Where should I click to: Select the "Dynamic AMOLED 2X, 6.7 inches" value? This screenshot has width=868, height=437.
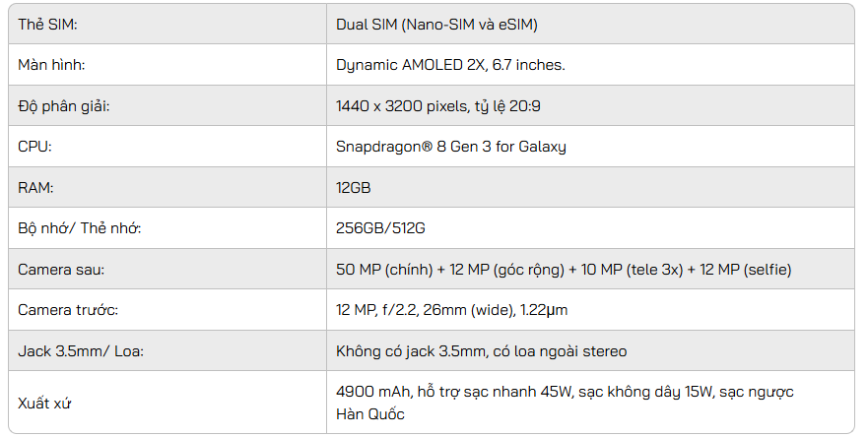click(x=450, y=65)
